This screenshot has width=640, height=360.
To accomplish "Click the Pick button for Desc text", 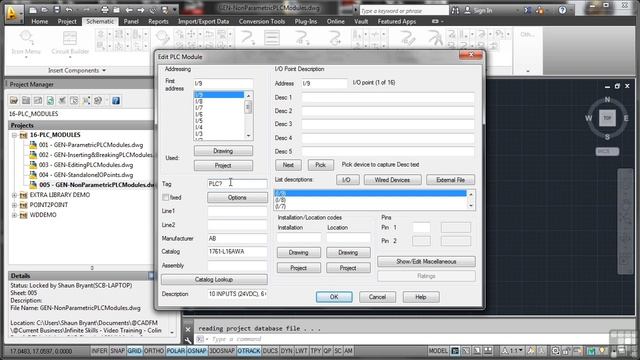I will (x=320, y=165).
